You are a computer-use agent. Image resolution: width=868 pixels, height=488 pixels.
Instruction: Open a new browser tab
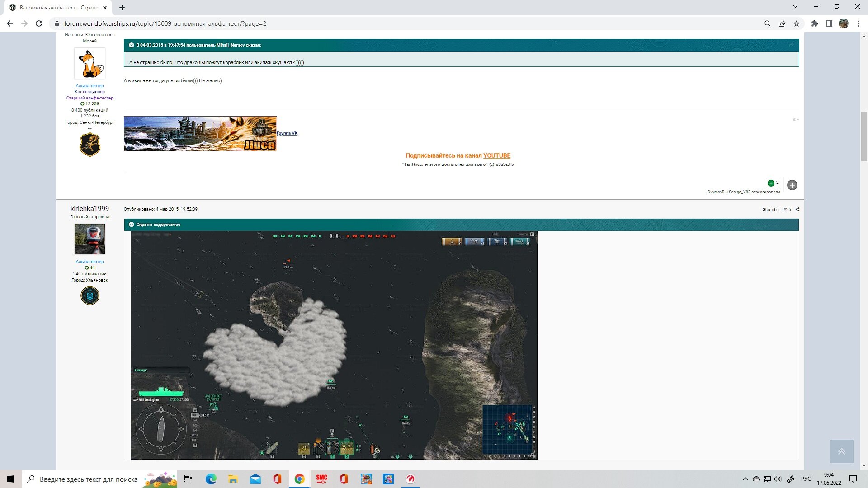[x=122, y=8]
